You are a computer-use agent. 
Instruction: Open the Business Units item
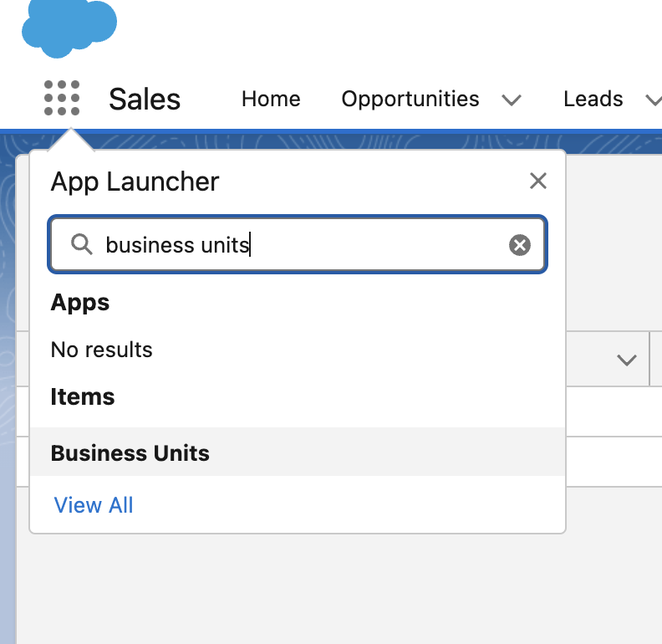point(298,452)
